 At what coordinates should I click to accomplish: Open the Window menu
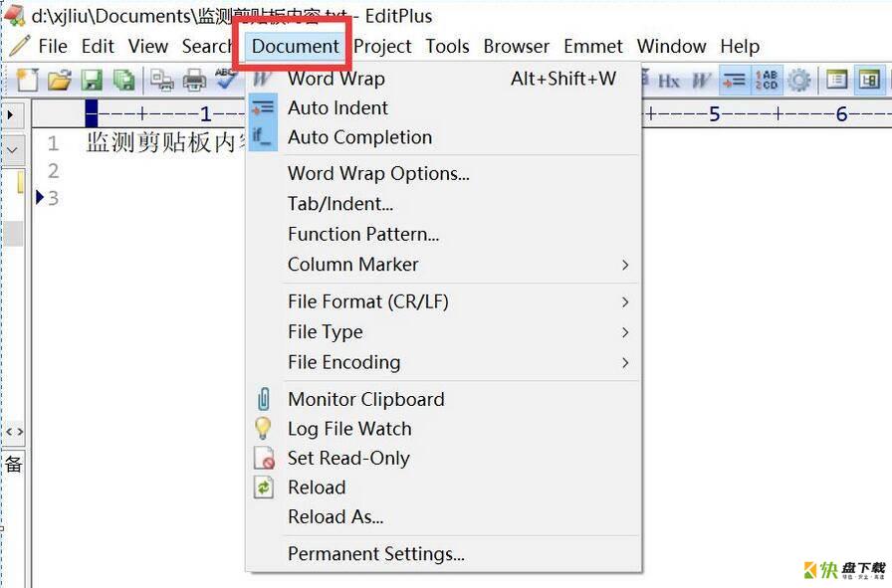(671, 46)
